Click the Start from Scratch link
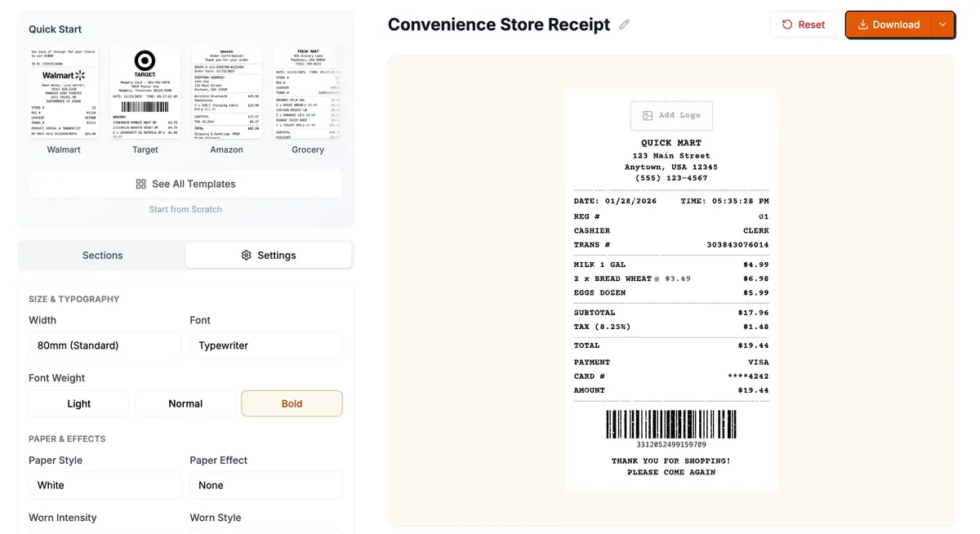The width and height of the screenshot is (980, 534). click(x=185, y=209)
